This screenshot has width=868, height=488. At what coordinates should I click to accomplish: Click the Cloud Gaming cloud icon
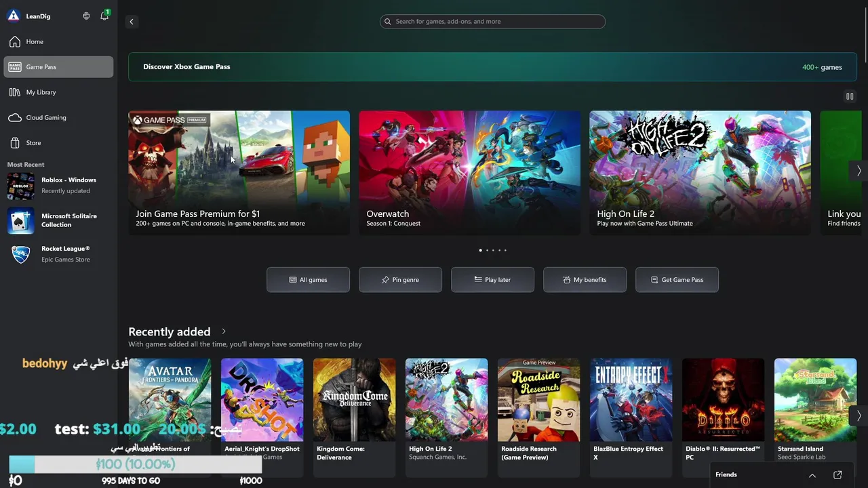pos(15,118)
